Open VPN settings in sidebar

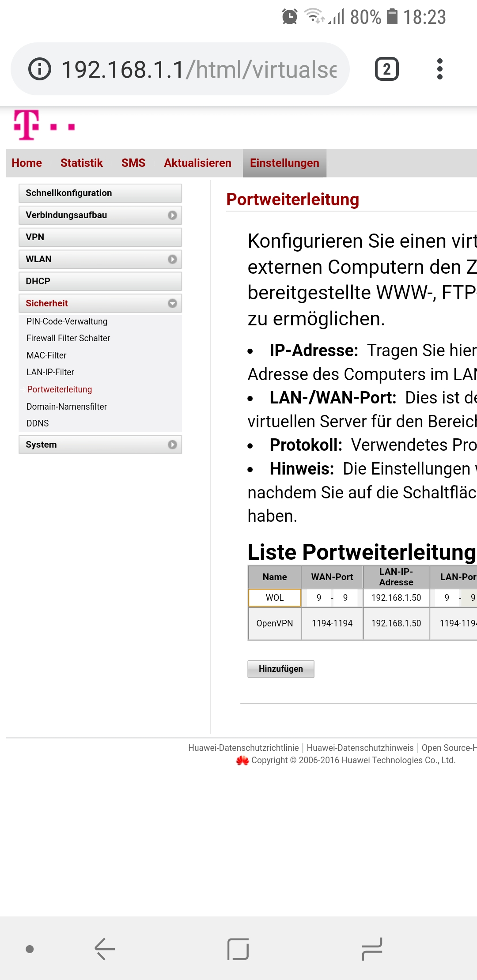coord(100,237)
